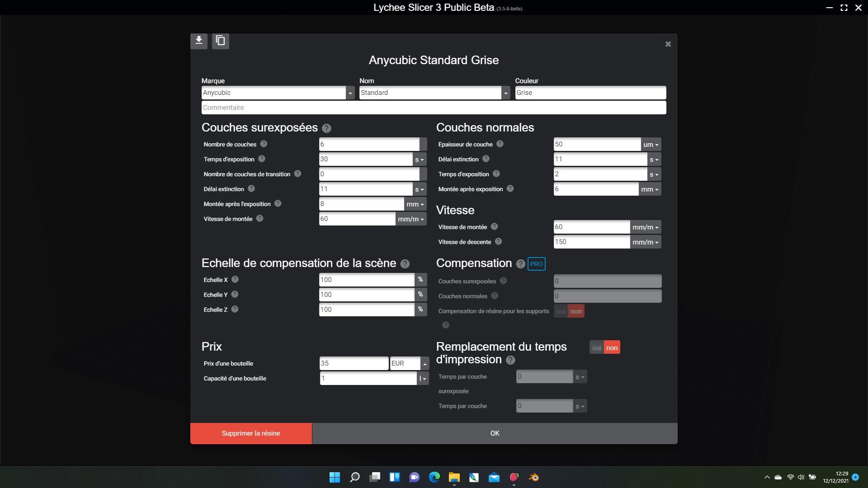Open File Explorer from taskbar
This screenshot has width=868, height=488.
tap(454, 477)
